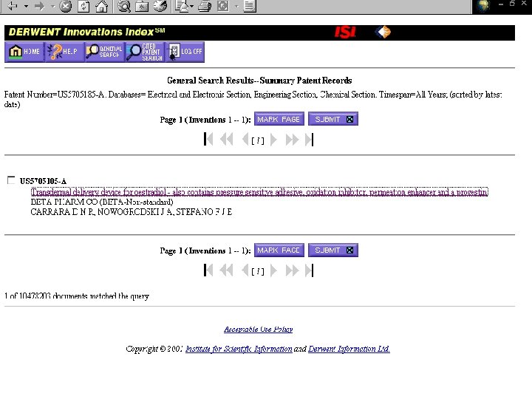Click the globe throbber icon in browser corner
The width and height of the screenshot is (532, 399).
tap(482, 6)
